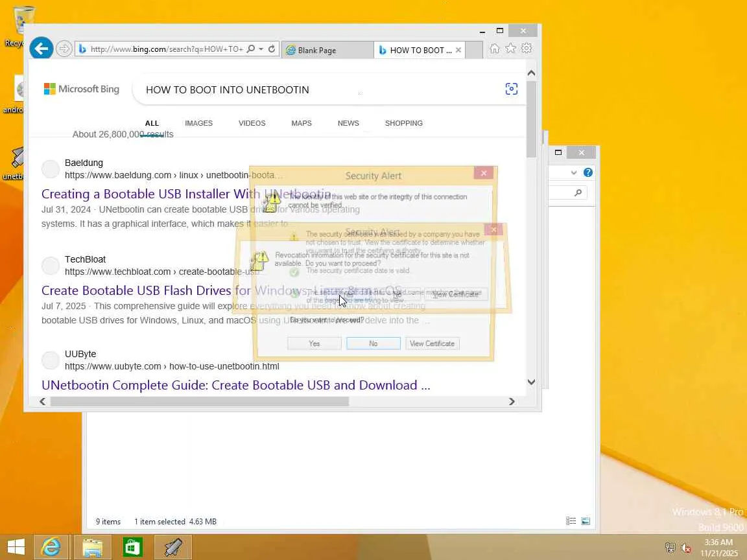The height and width of the screenshot is (560, 747).
Task: Open Favorites with the star icon
Action: pos(511,48)
